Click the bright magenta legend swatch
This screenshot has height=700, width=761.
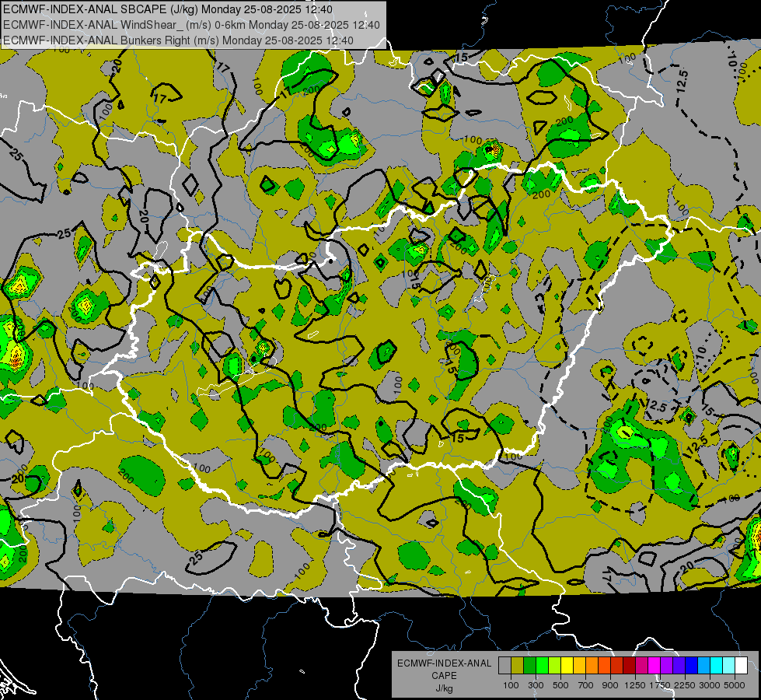click(655, 665)
